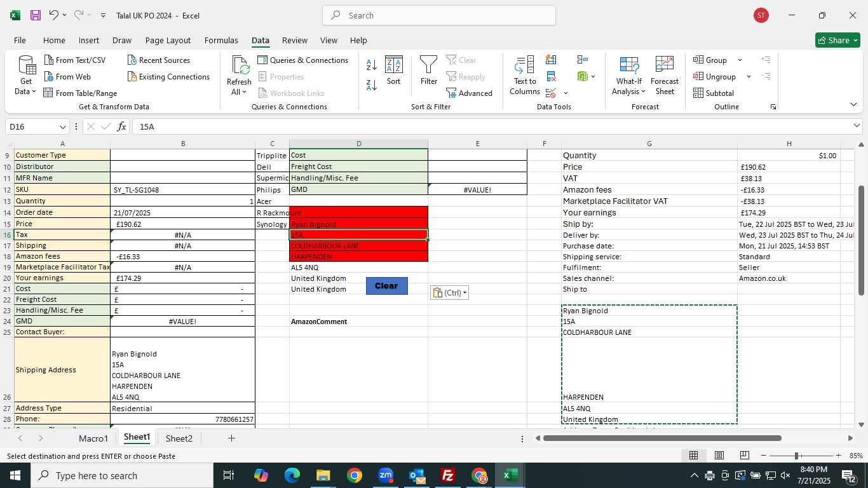Click the vertical scrollbar thumb
This screenshot has width=868, height=488.
click(x=862, y=240)
